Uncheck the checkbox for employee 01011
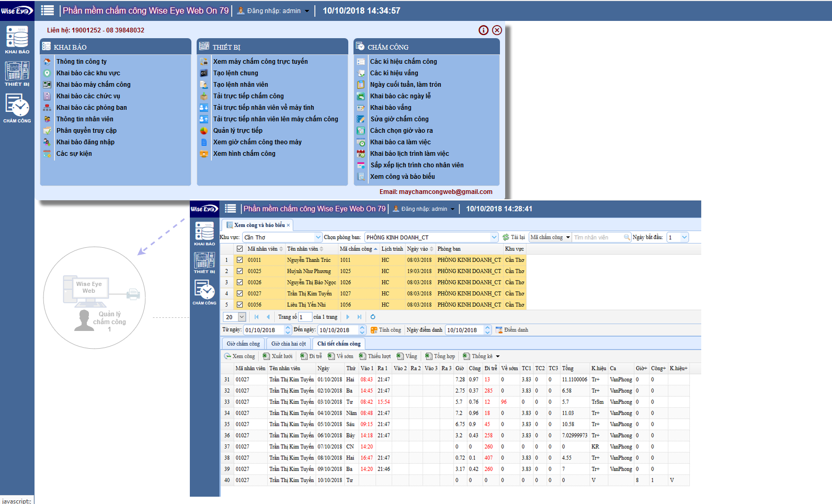This screenshot has width=832, height=504. [x=240, y=260]
